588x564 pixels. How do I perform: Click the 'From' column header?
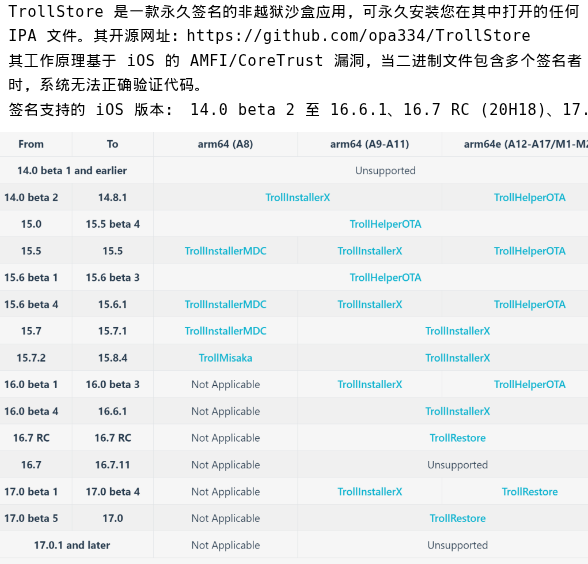click(x=31, y=144)
